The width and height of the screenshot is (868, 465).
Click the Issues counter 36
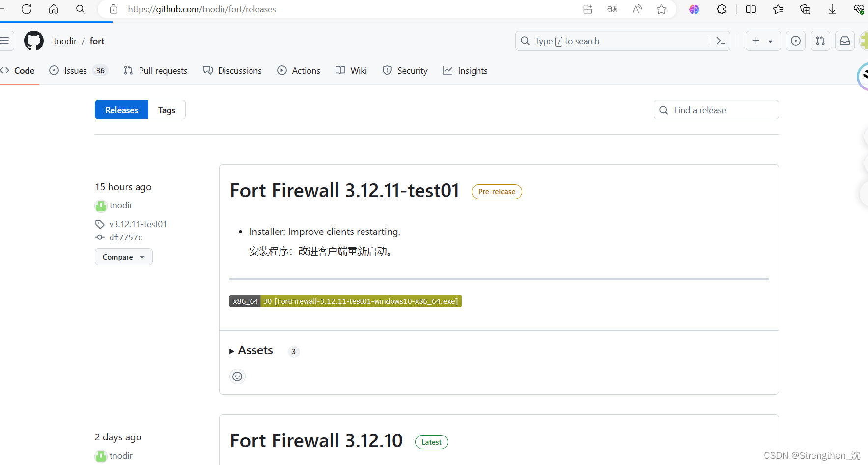click(x=100, y=71)
